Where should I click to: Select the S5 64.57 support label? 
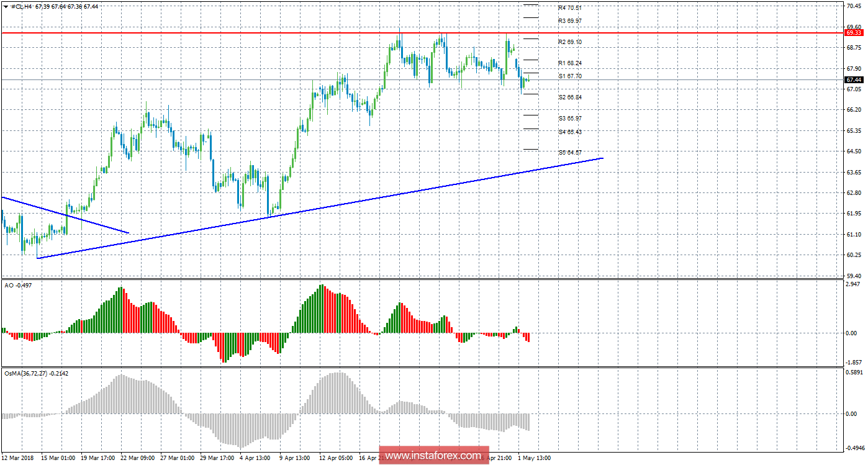569,152
